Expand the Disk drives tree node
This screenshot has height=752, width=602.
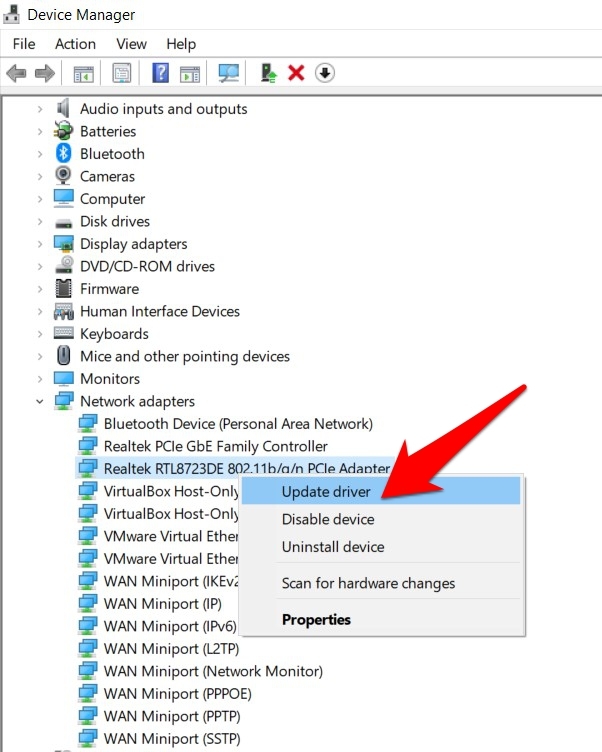coord(40,222)
